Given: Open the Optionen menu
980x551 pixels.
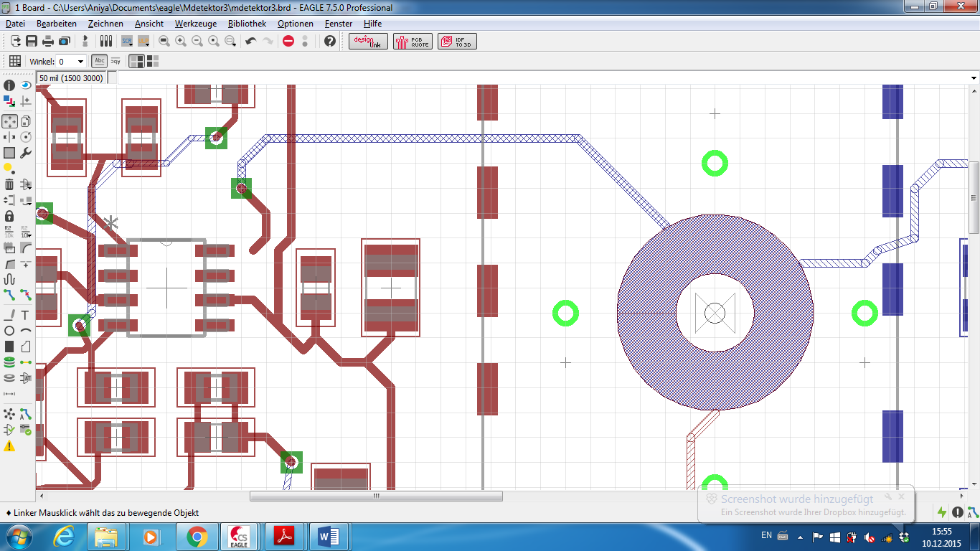Looking at the screenshot, I should (296, 24).
